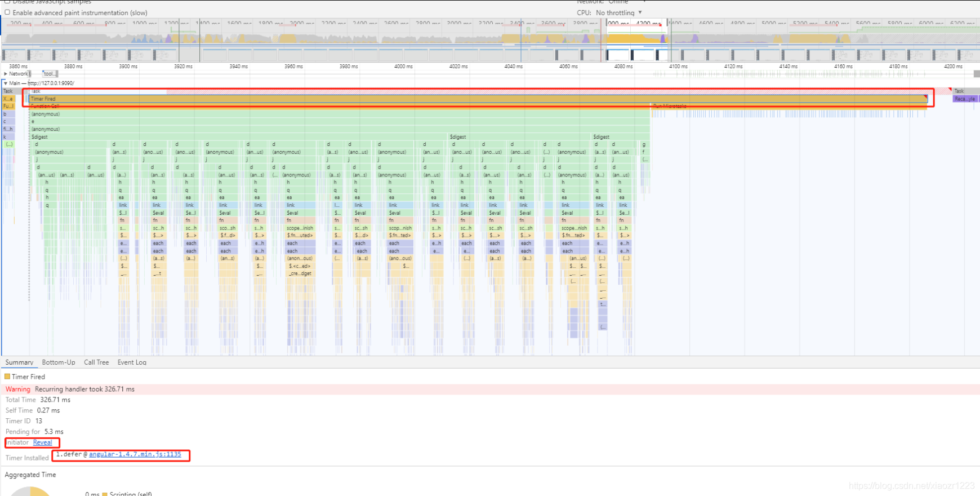Collapse the Main thread track
Viewport: 980px width, 496px height.
pyautogui.click(x=6, y=83)
